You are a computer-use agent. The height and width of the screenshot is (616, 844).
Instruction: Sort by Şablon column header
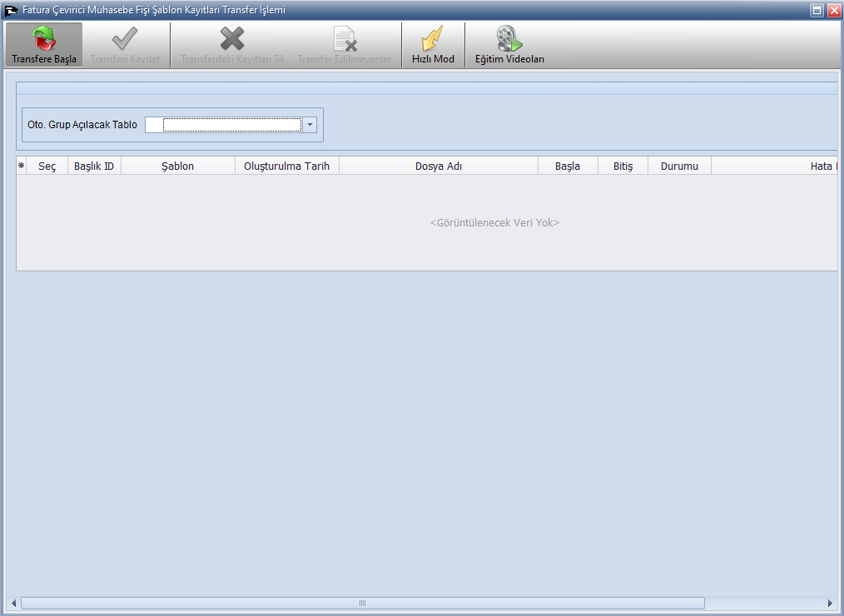click(178, 166)
